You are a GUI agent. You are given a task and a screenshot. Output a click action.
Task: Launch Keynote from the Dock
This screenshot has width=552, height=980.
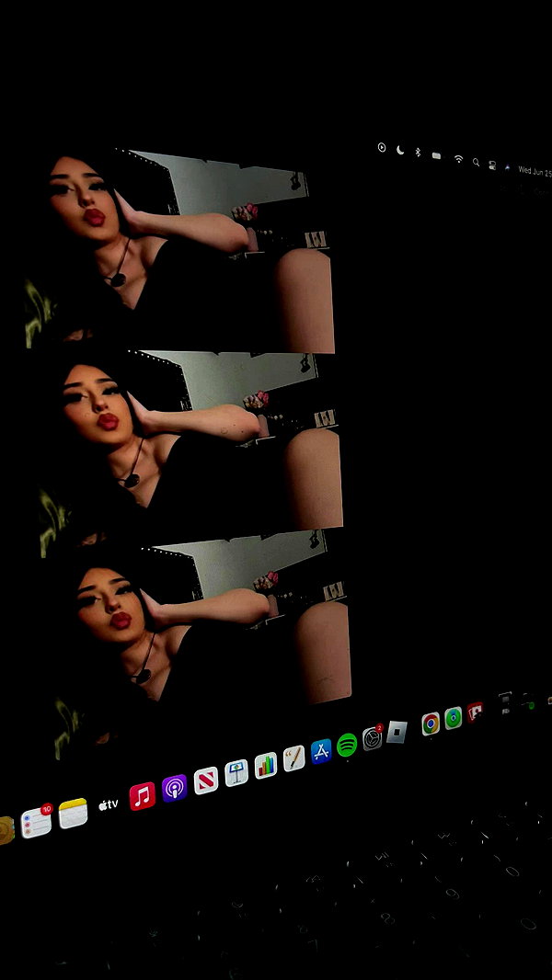(236, 772)
